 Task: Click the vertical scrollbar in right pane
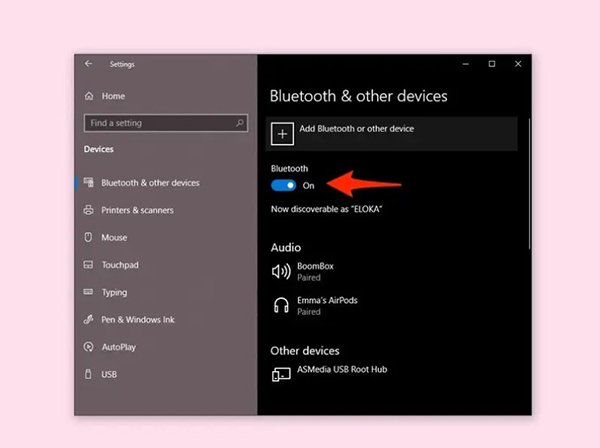(x=530, y=184)
